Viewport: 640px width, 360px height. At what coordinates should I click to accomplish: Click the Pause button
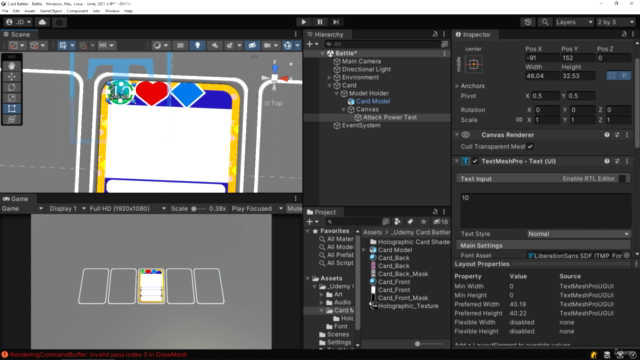[320, 22]
